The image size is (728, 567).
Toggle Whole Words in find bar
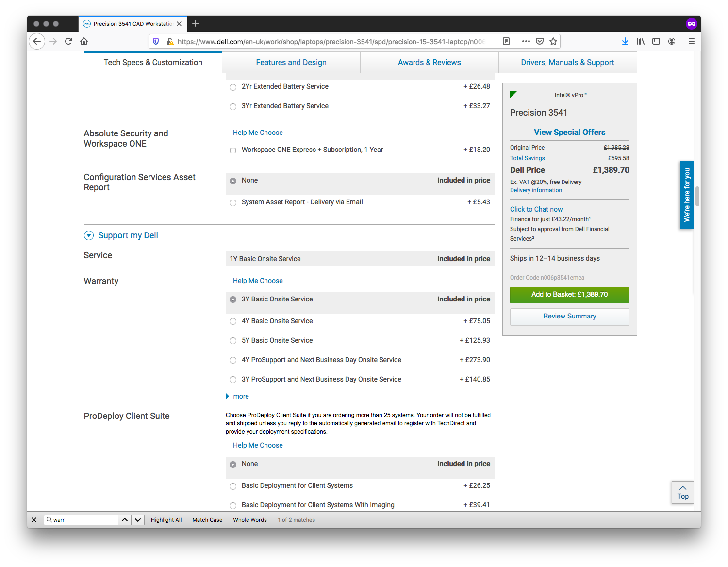[x=250, y=520]
